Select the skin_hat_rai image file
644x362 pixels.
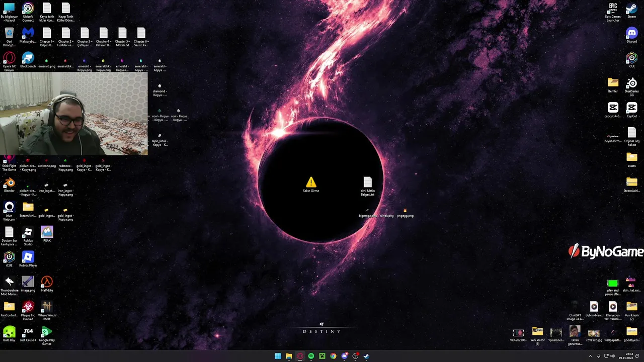tap(631, 285)
